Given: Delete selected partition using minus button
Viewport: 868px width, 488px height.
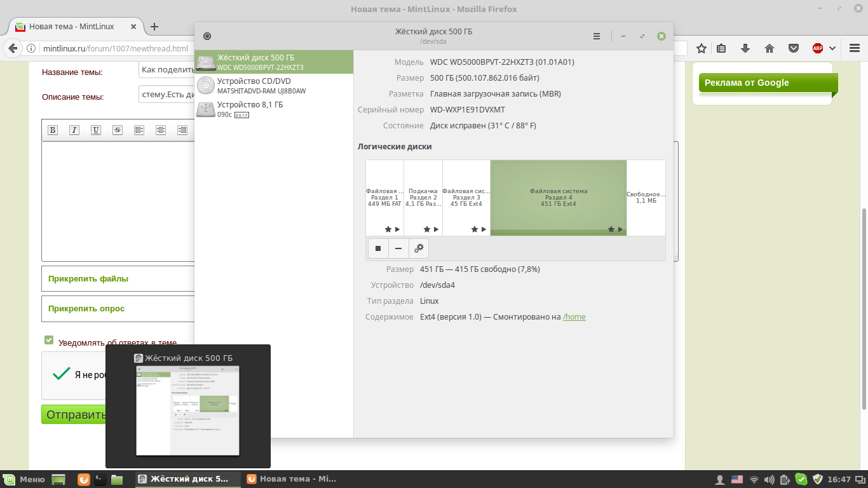Looking at the screenshot, I should coord(398,248).
